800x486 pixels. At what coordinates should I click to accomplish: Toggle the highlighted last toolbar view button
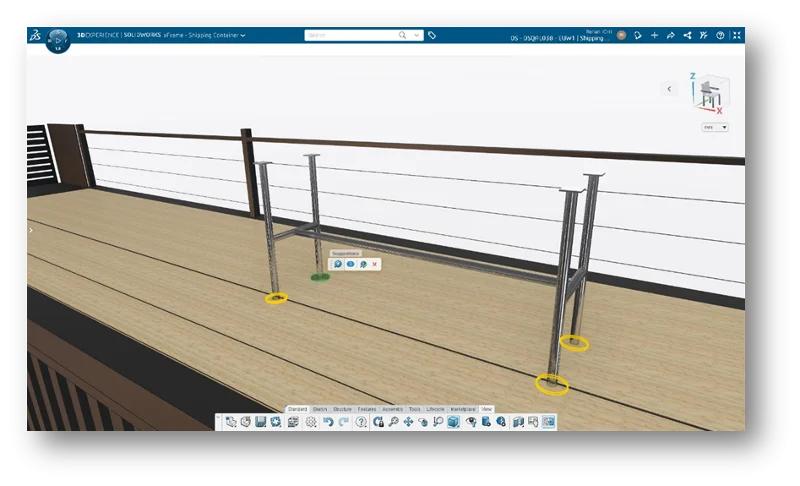[548, 422]
